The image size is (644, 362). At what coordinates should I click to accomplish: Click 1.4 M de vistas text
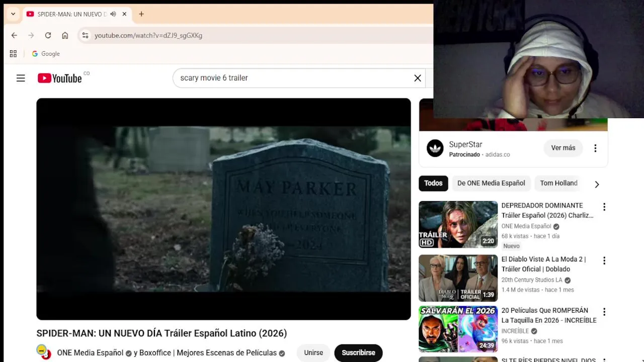click(520, 290)
